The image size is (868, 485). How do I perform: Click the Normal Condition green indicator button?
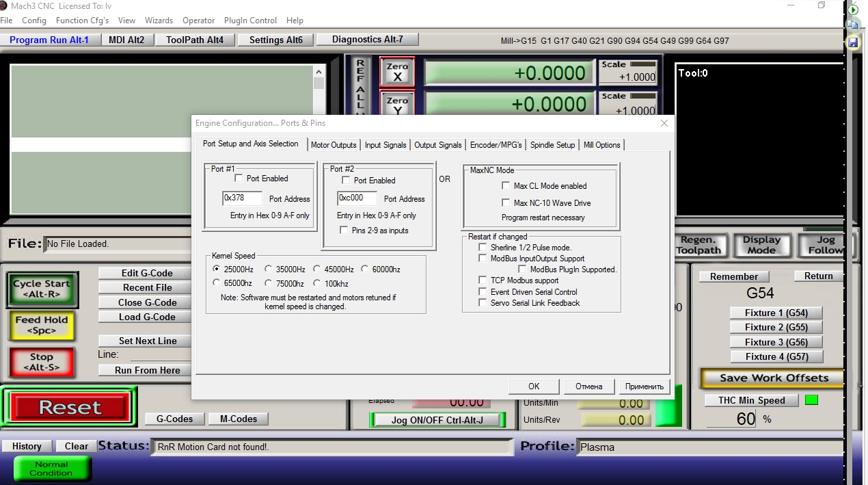click(x=51, y=469)
